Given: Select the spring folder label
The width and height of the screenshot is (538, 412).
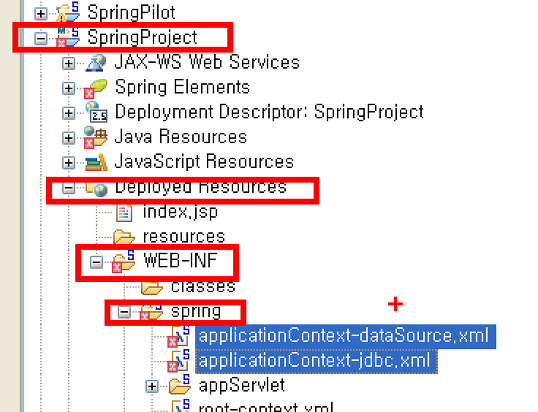Looking at the screenshot, I should pos(196,312).
